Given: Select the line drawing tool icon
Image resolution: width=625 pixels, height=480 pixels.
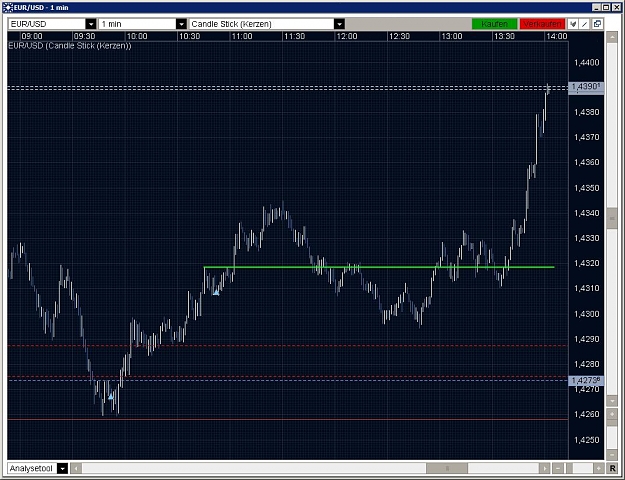Looking at the screenshot, I should click(584, 24).
